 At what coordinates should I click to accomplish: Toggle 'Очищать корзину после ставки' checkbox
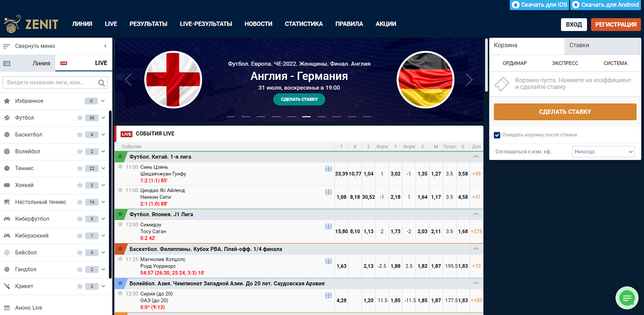click(x=497, y=135)
